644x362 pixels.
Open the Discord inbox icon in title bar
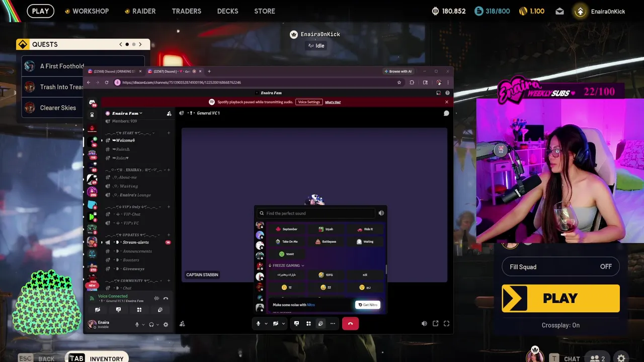point(438,93)
